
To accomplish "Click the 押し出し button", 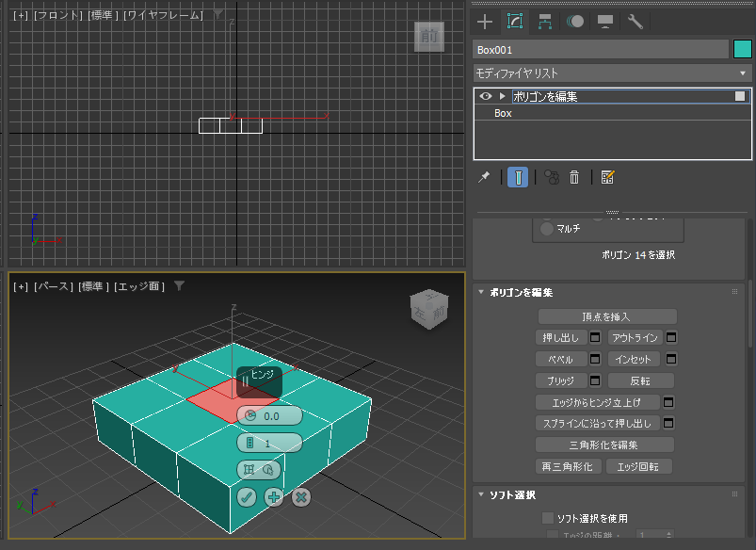I will (561, 338).
